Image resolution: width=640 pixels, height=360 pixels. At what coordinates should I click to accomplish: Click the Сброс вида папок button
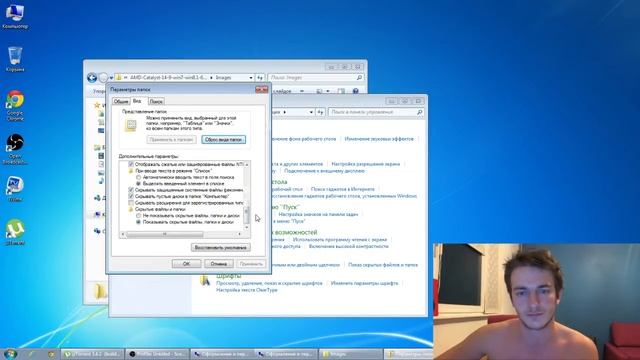[x=223, y=140]
